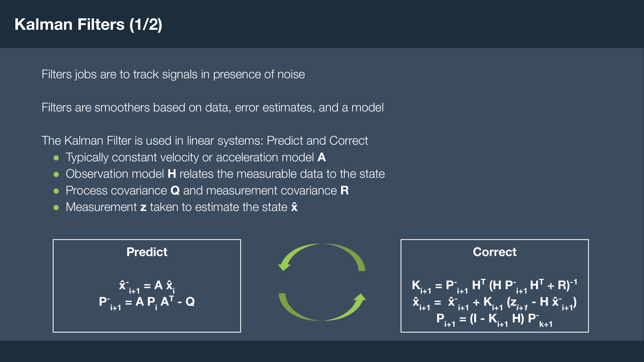Click the green bullet before 'Process covariance'
This screenshot has width=644, height=362.
(x=56, y=191)
